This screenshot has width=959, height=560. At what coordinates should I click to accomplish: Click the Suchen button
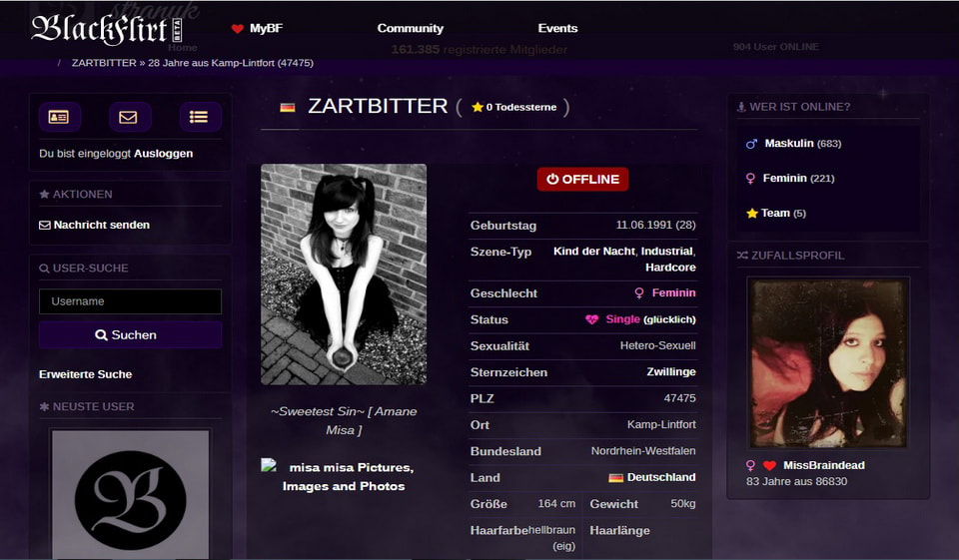(x=130, y=335)
